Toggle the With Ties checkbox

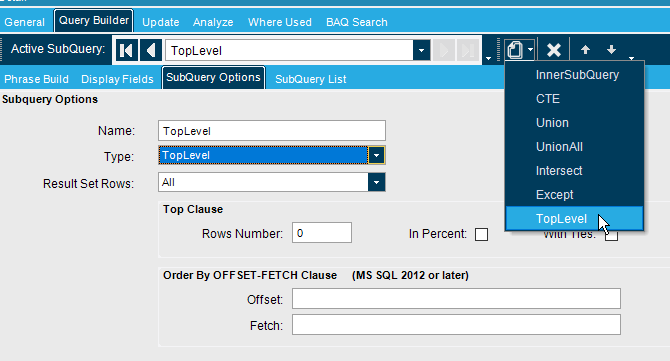[x=611, y=235]
